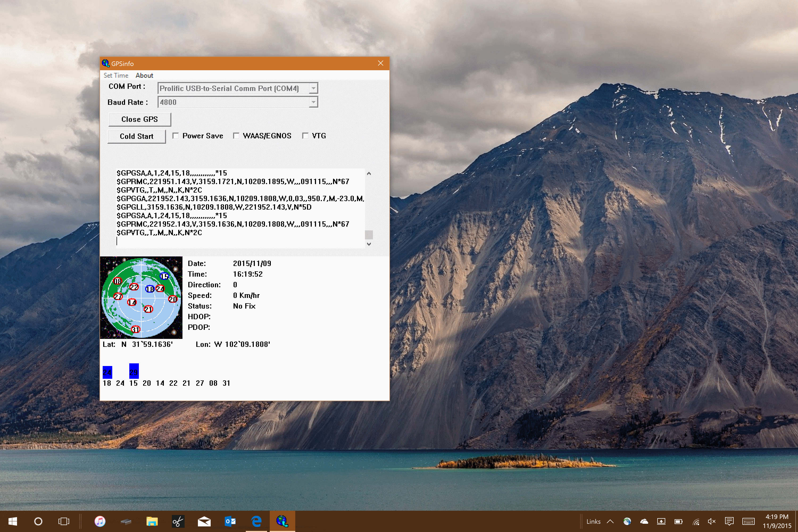Click Speed value '0 Km/hr'
The image size is (798, 532).
[246, 296]
